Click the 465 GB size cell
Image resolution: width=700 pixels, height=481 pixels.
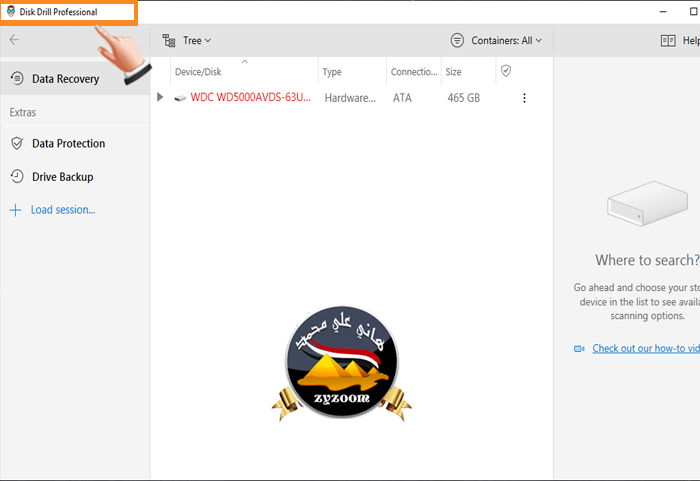pos(464,98)
